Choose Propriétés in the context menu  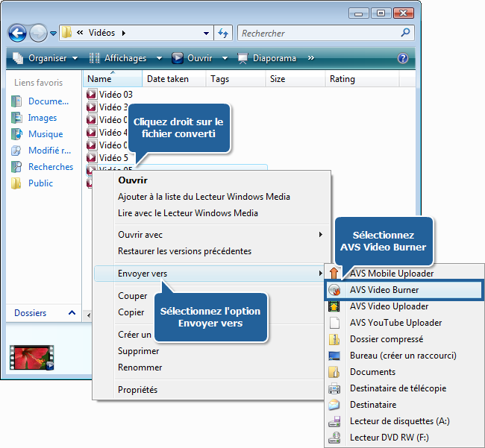137,390
